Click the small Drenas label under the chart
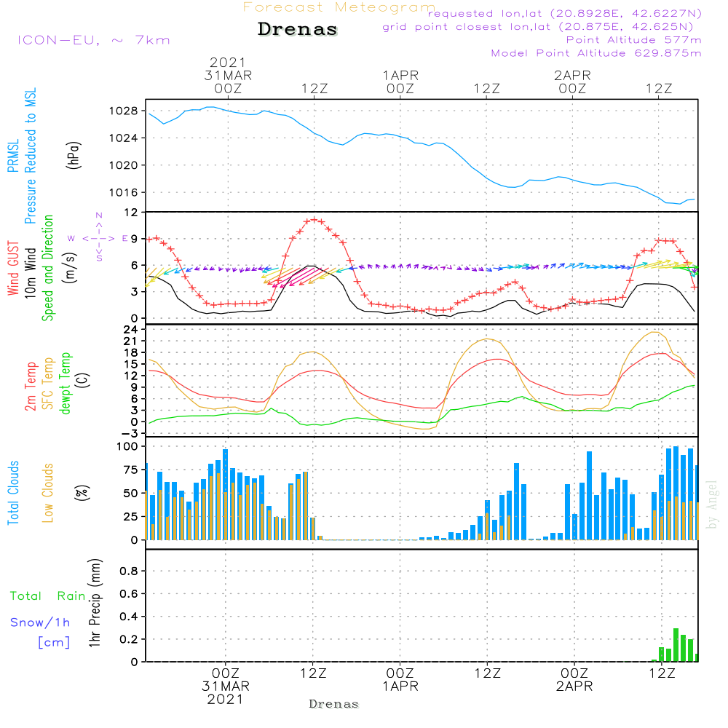This screenshot has width=728, height=728. click(x=333, y=704)
